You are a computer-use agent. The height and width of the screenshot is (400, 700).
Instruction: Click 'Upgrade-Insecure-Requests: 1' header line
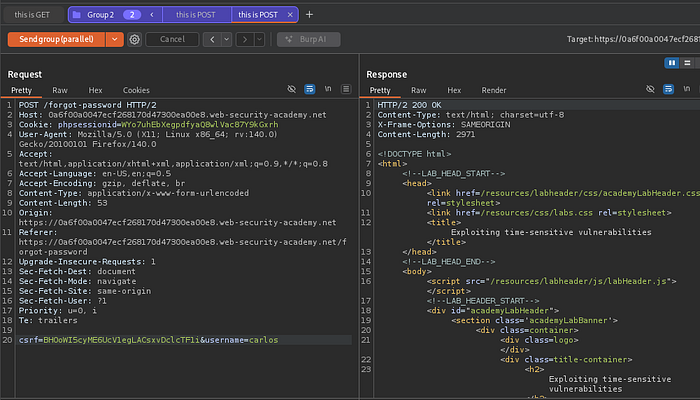(x=87, y=262)
